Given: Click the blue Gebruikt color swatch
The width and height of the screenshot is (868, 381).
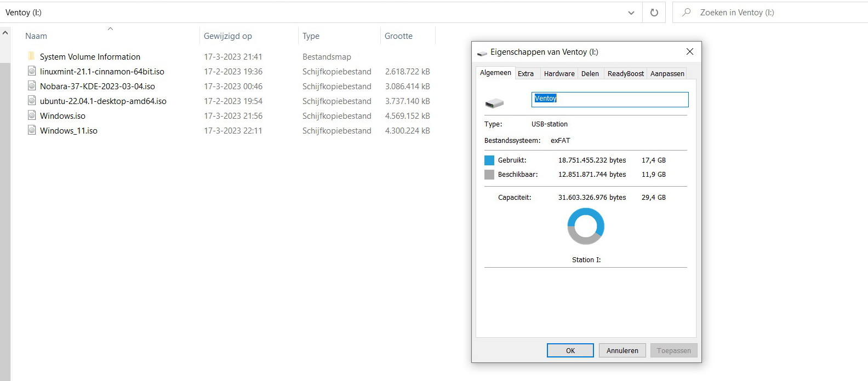Looking at the screenshot, I should 489,160.
